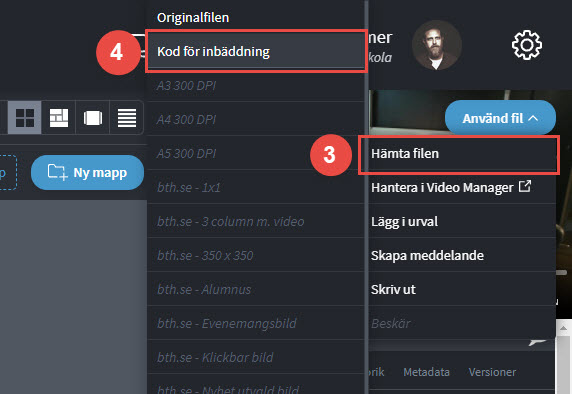Pick bth.se - Klickbar bild format
The width and height of the screenshot is (572, 394).
(256, 357)
